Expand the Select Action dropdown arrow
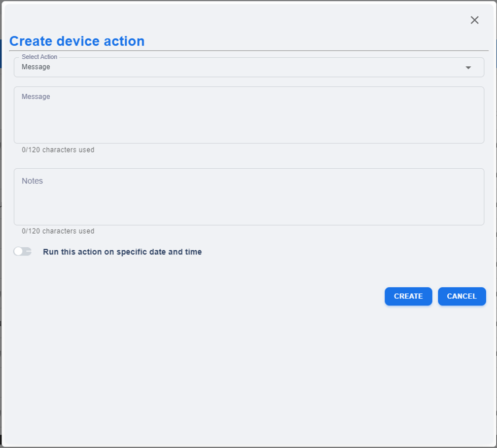The height and width of the screenshot is (448, 497). (x=468, y=67)
